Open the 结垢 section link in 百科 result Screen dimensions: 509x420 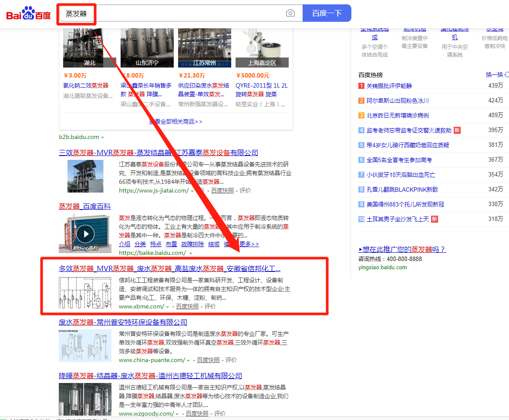pyautogui.click(x=214, y=244)
